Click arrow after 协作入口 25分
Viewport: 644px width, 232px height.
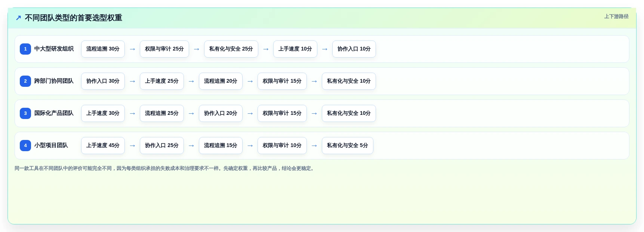click(x=191, y=146)
